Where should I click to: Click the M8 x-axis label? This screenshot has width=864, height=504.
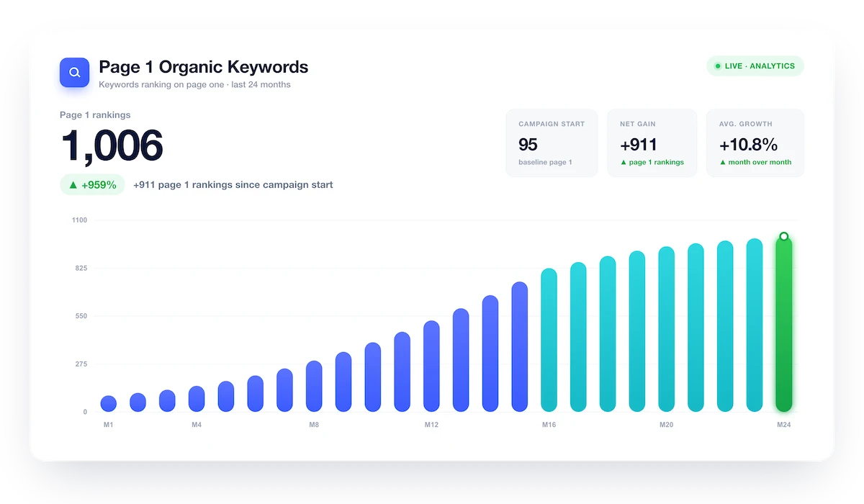pos(314,425)
